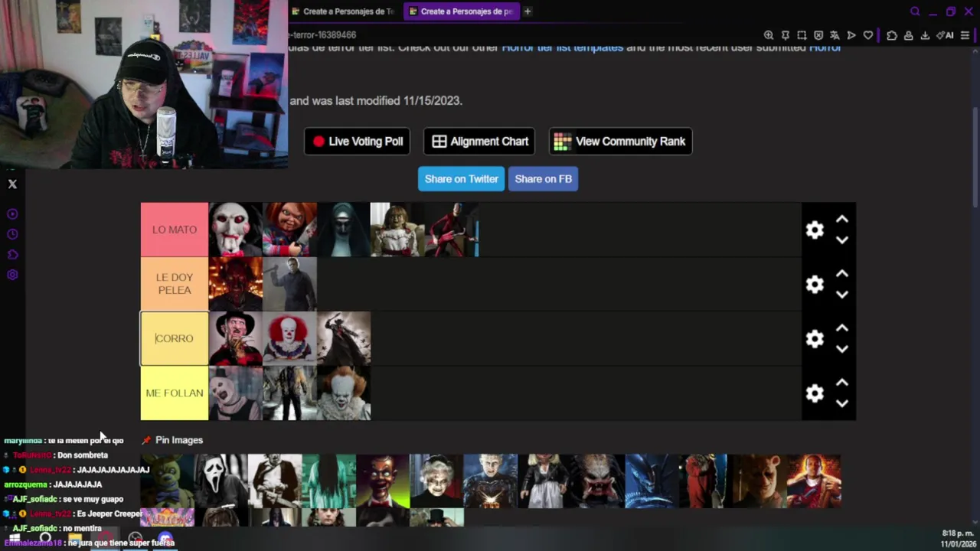
Task: Select the active Create a Personajes tab
Action: pyautogui.click(x=460, y=11)
